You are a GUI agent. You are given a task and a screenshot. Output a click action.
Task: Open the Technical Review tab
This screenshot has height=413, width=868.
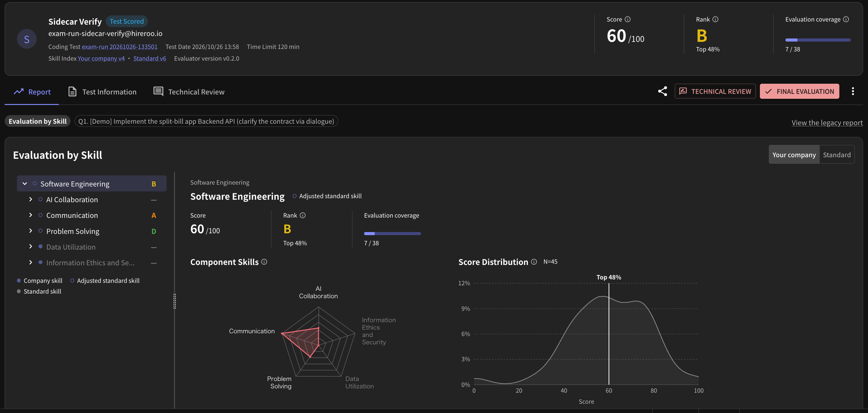coord(189,91)
